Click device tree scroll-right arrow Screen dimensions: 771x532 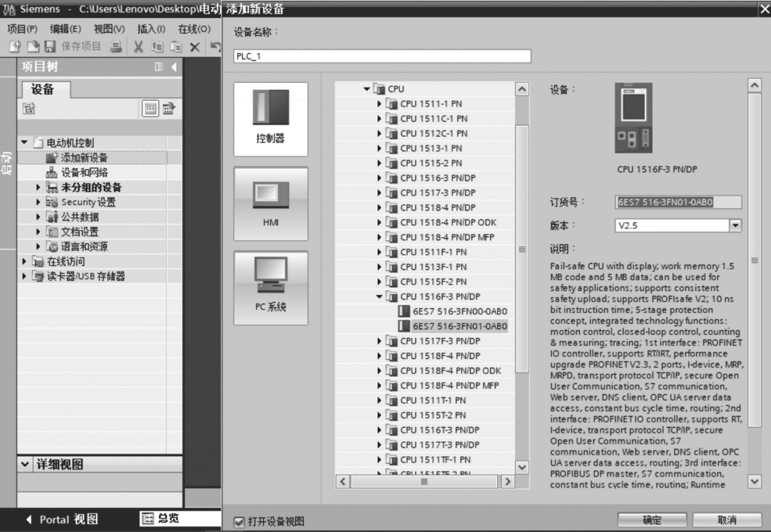click(508, 482)
